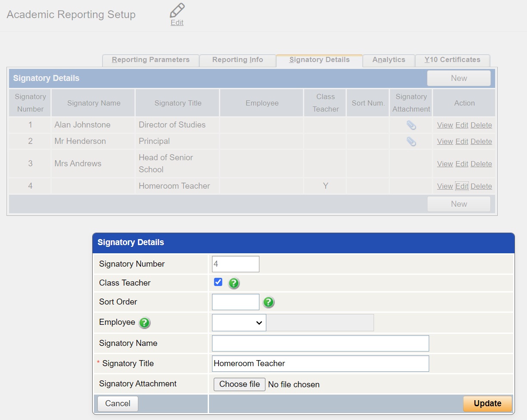Click help icon next to Class Teacher checkbox
527x420 pixels.
(x=234, y=283)
